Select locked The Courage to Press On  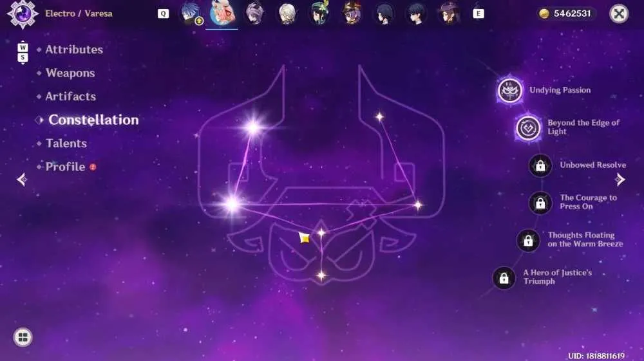coord(540,203)
